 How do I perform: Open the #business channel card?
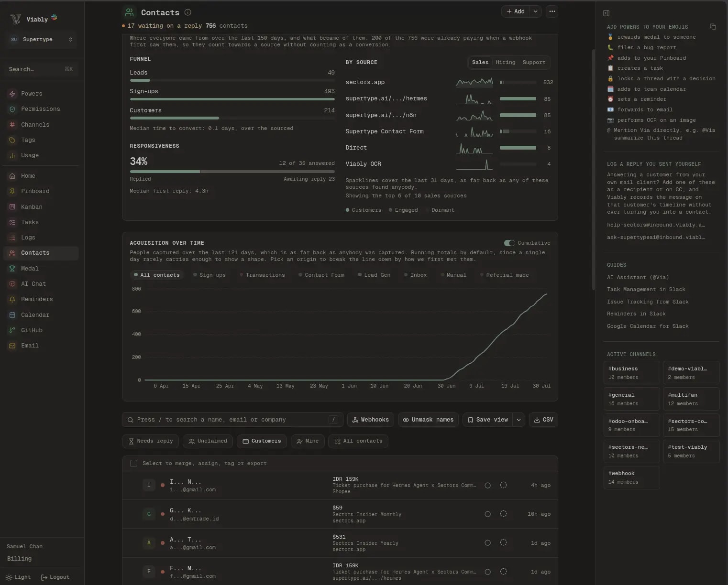[x=632, y=373]
